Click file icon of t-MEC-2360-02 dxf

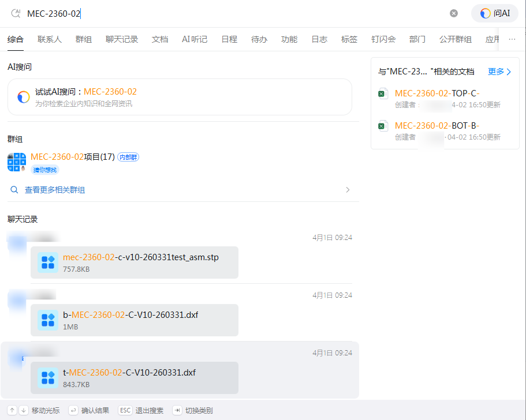tap(47, 378)
